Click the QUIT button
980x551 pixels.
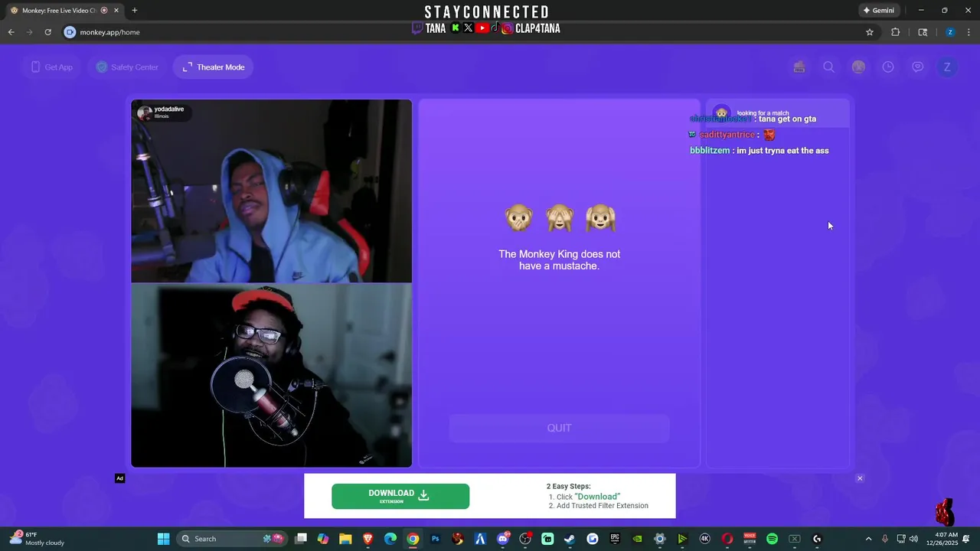click(559, 428)
